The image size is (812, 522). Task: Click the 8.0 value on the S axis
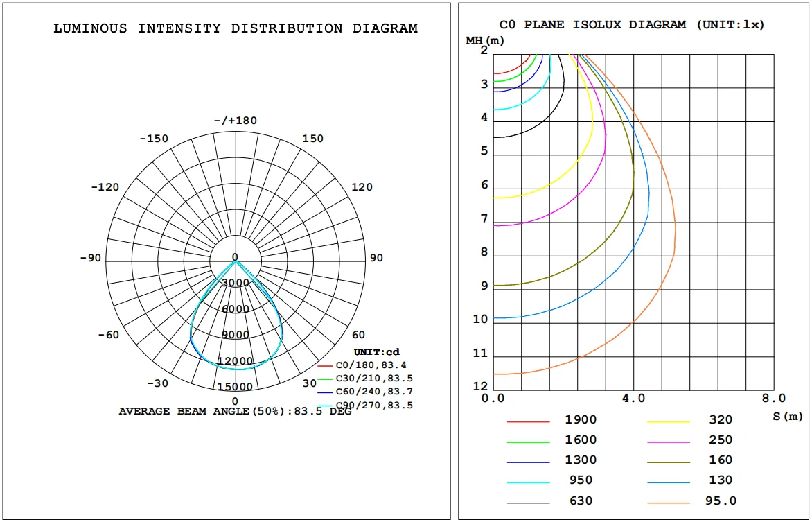pyautogui.click(x=773, y=399)
